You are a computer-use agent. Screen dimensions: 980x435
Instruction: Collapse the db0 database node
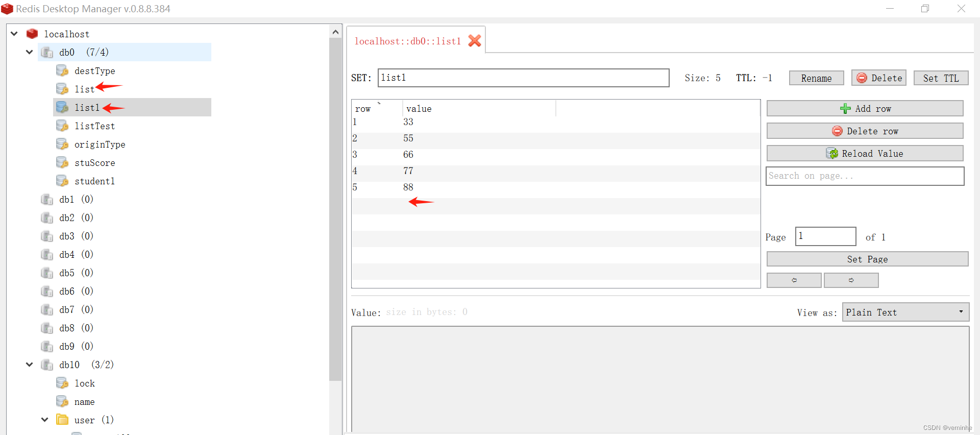[30, 52]
